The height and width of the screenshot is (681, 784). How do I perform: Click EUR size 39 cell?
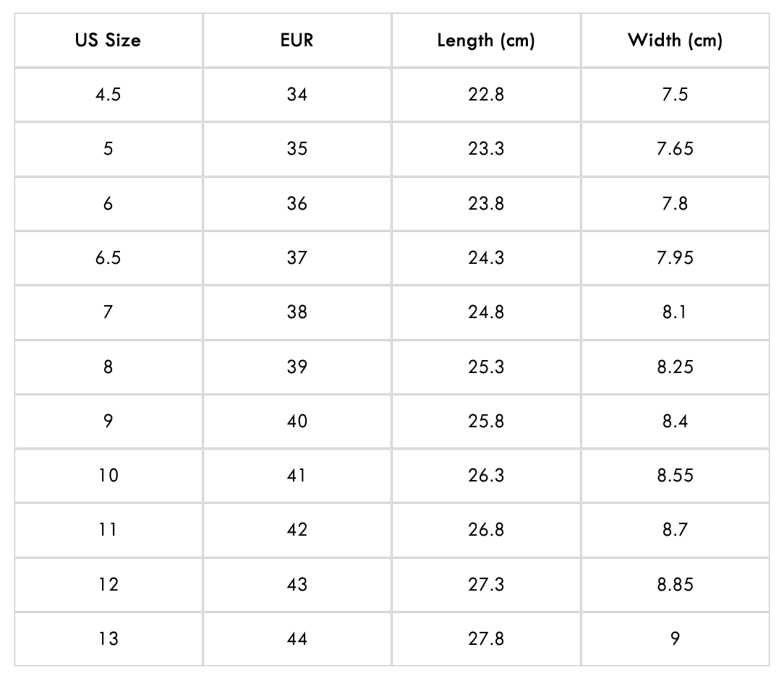click(297, 367)
